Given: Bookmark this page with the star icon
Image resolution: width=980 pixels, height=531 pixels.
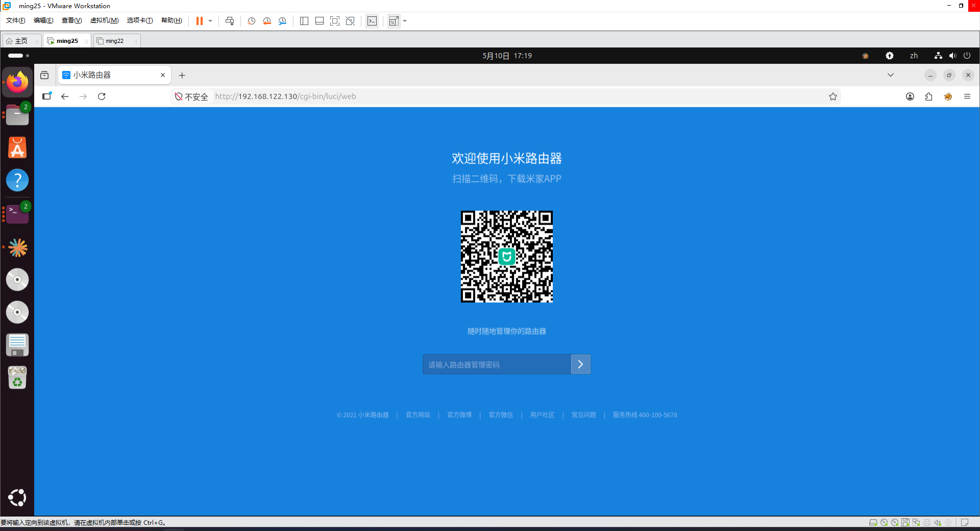Looking at the screenshot, I should click(833, 96).
